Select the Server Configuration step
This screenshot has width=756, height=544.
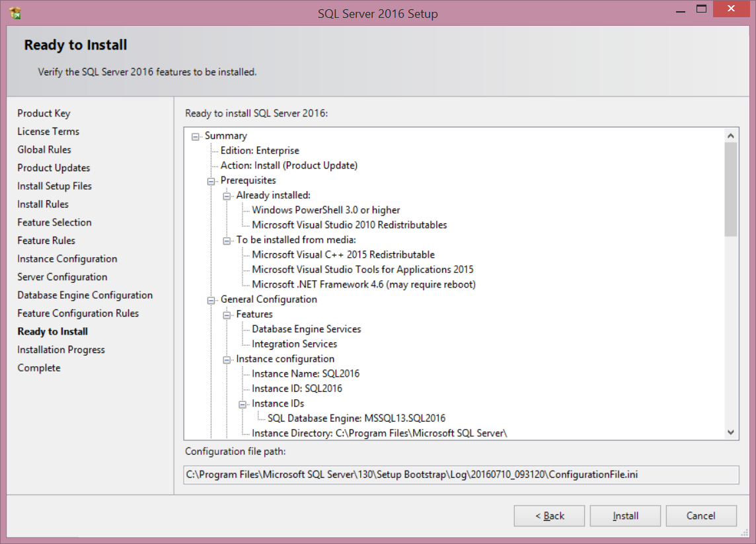62,278
